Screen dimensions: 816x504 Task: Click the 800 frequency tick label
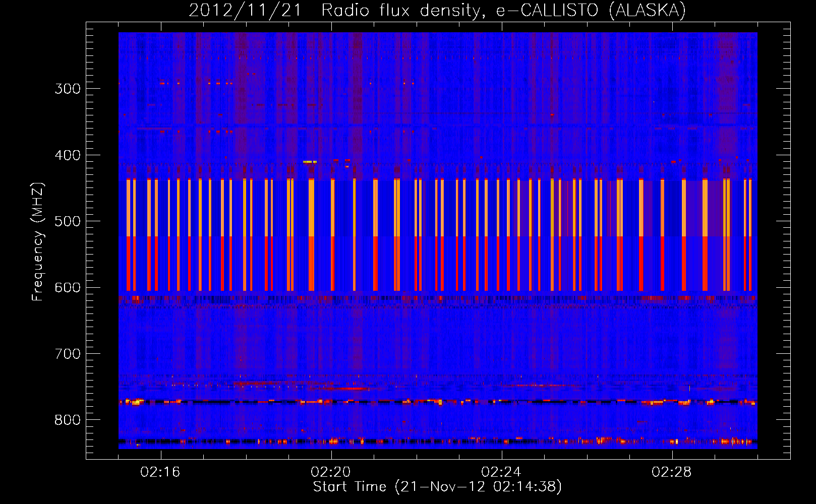point(68,420)
